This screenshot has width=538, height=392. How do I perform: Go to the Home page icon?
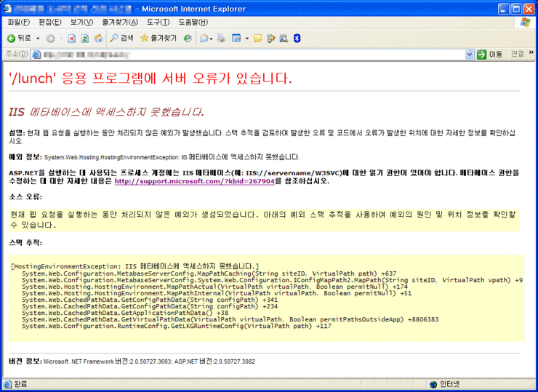coord(98,38)
